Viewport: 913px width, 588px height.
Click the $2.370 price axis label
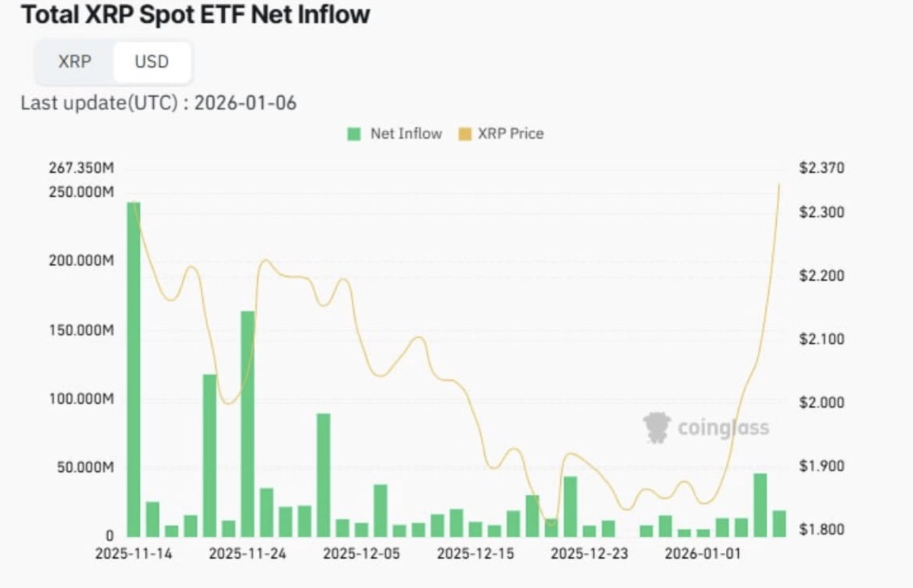tap(821, 168)
